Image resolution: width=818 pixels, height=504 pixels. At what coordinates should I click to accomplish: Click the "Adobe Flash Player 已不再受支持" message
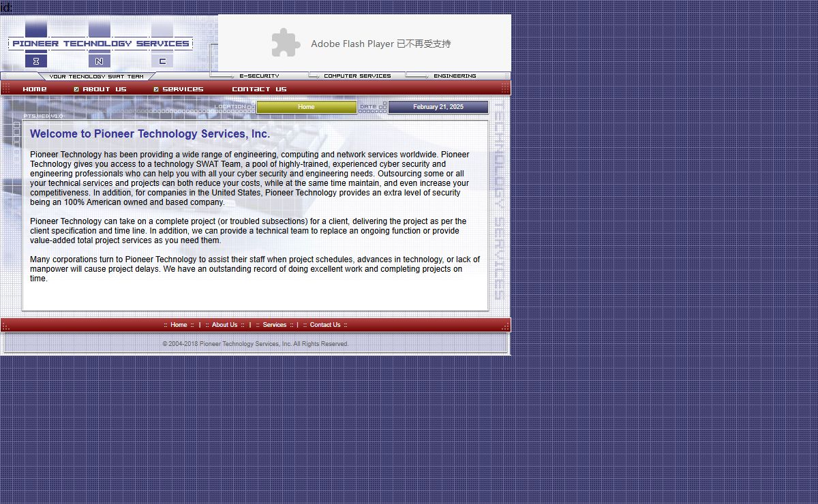381,44
